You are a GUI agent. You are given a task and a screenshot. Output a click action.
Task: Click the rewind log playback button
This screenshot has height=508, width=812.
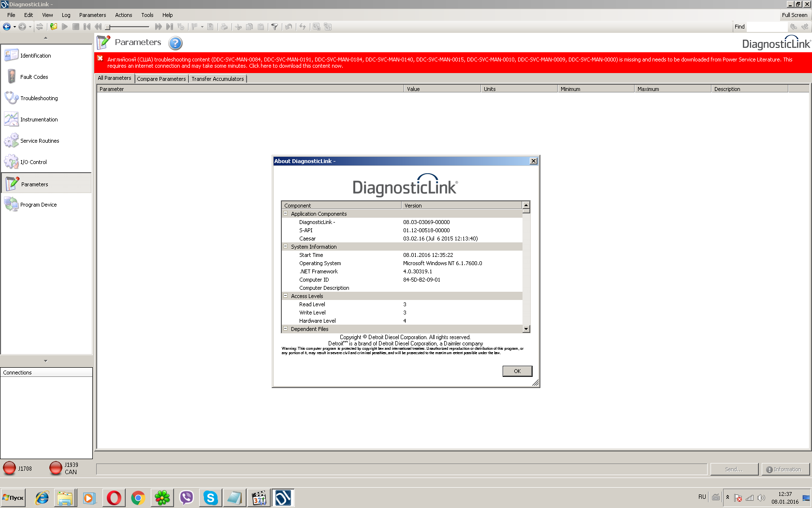pyautogui.click(x=98, y=27)
